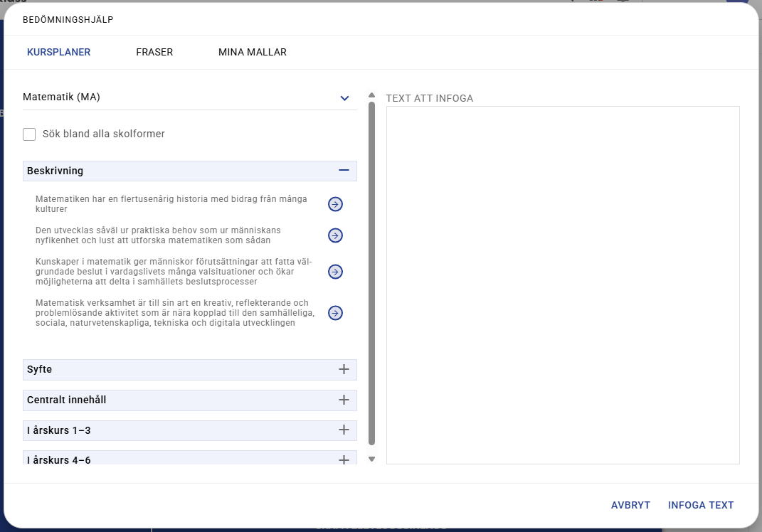Insert the 'Kunskaper i matematik' sentence arrow
Image resolution: width=762 pixels, height=532 pixels.
tap(335, 272)
